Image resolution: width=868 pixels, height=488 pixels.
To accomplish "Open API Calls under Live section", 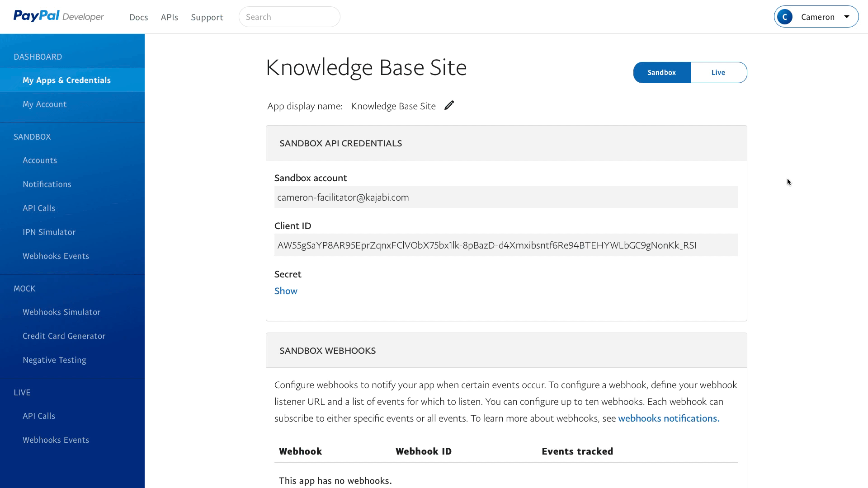I will 39,416.
